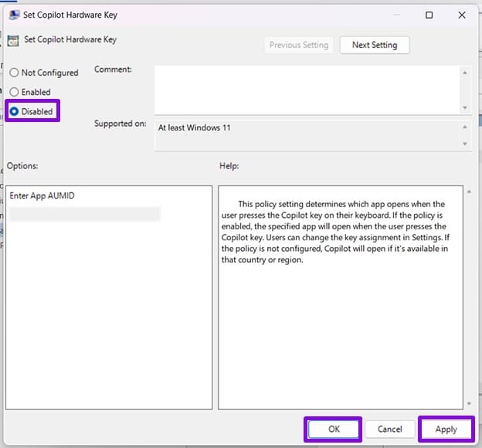Click the 'Options:' label
The image size is (482, 448).
[x=22, y=166]
